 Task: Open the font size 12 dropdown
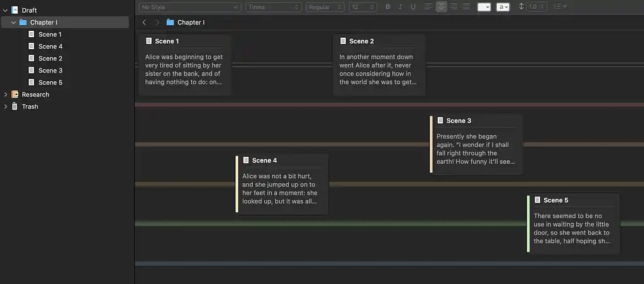click(363, 6)
